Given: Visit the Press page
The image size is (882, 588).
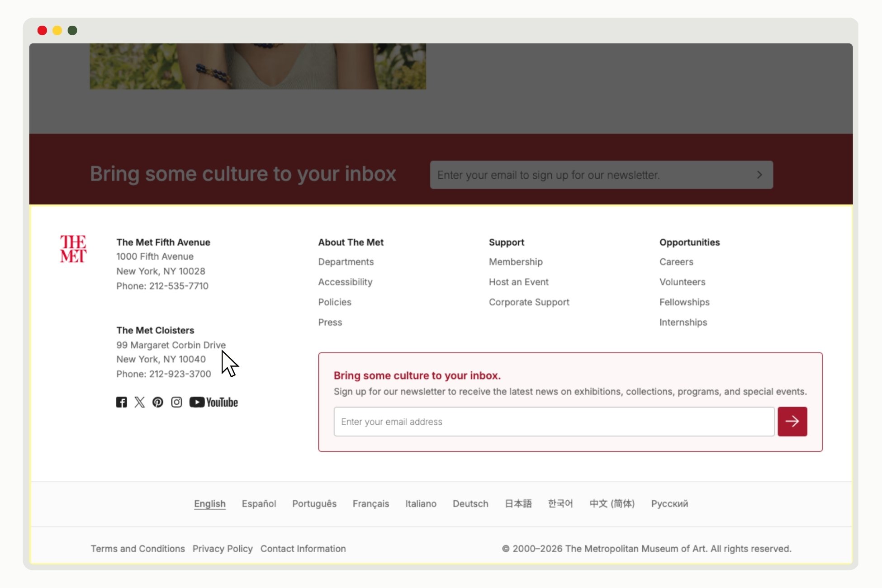Looking at the screenshot, I should tap(330, 322).
